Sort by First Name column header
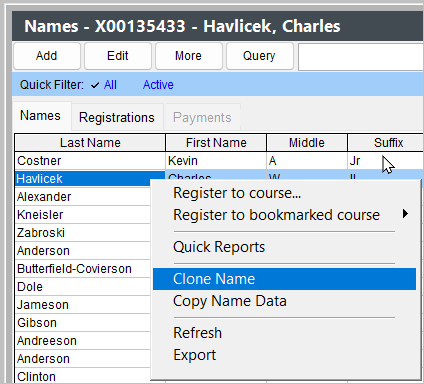The image size is (424, 384). point(216,143)
